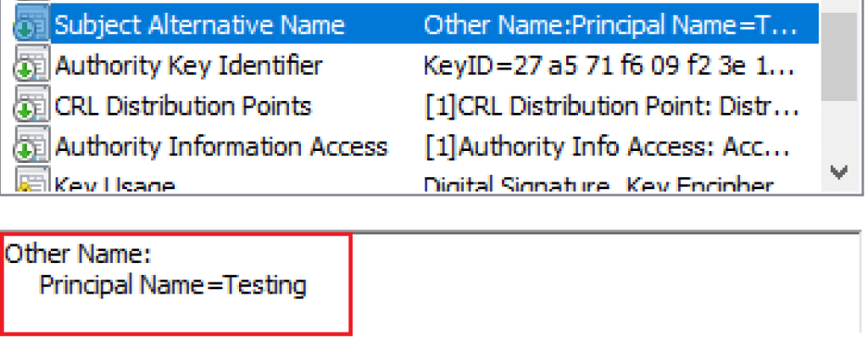868x352 pixels.
Task: Click the value starting with Other Name:Principal Name
Action: (610, 25)
